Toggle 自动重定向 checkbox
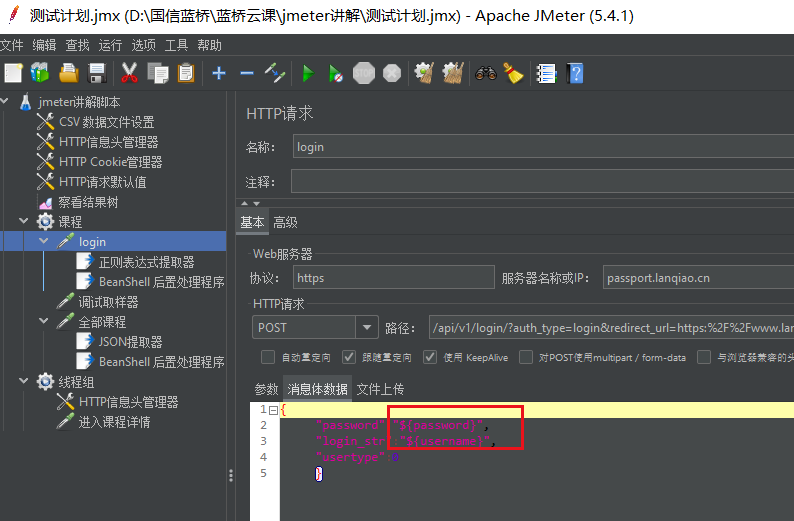 [x=268, y=357]
